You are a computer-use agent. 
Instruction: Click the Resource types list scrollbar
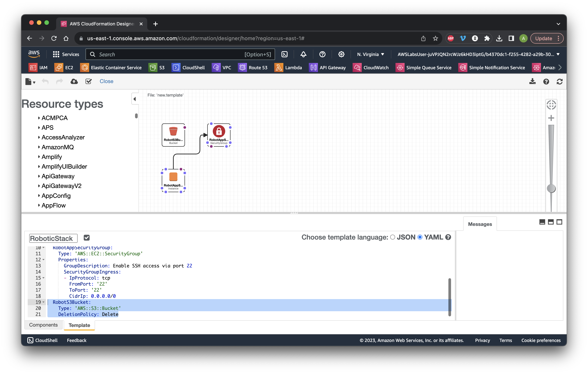[136, 116]
